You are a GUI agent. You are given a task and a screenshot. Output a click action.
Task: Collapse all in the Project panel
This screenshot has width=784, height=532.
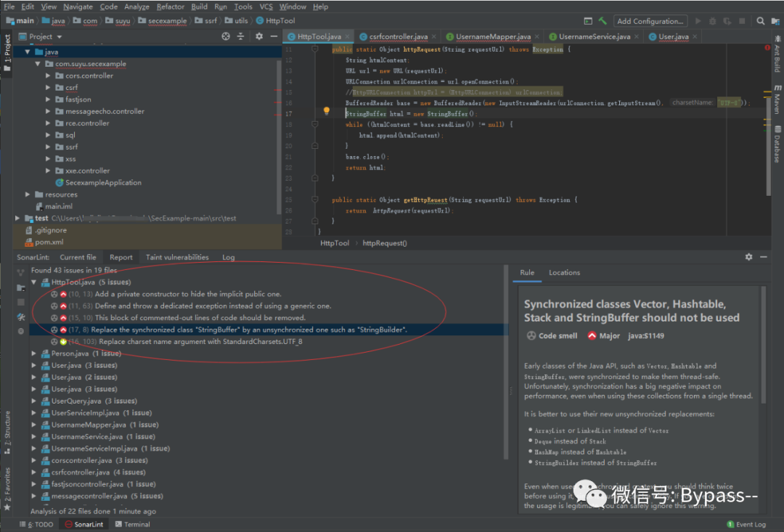click(x=240, y=36)
